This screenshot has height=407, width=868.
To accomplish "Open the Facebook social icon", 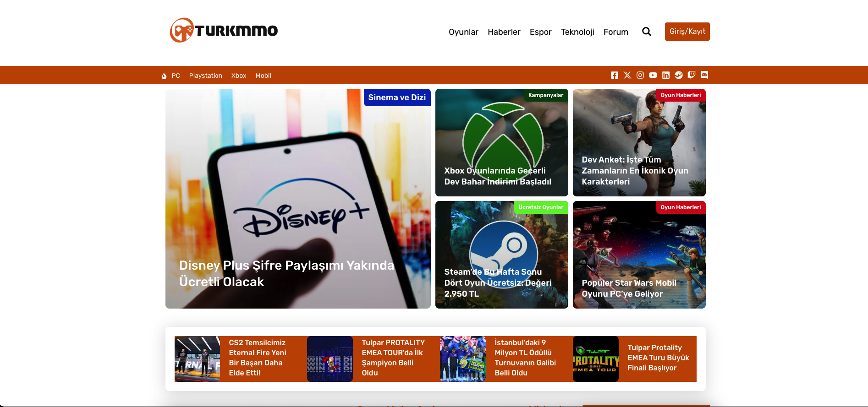I will click(x=615, y=75).
